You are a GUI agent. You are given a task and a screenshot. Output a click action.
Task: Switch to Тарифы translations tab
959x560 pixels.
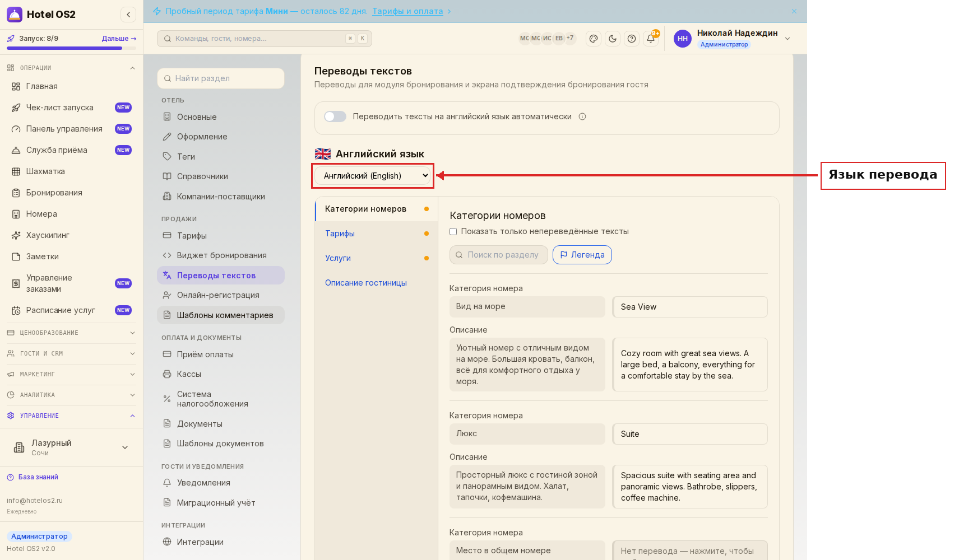[x=377, y=234]
